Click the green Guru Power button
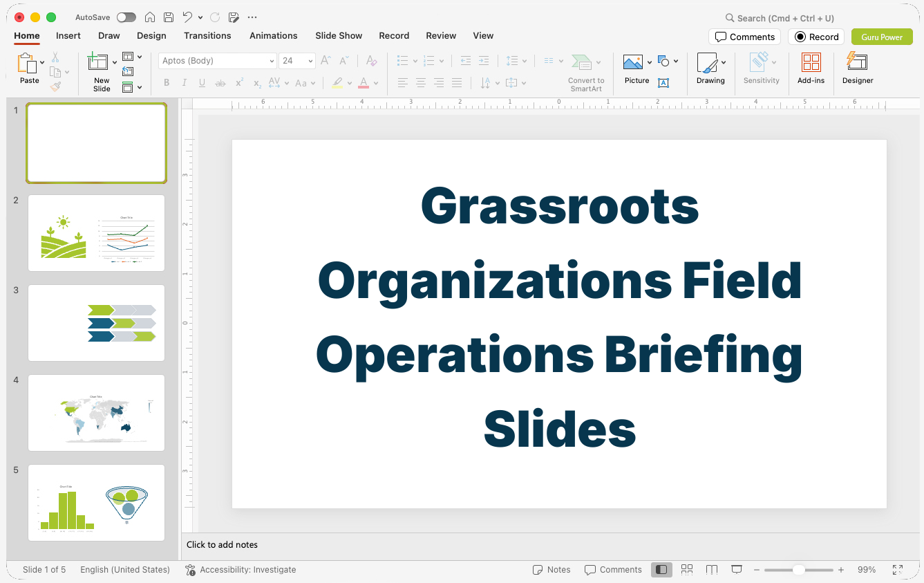 (882, 37)
